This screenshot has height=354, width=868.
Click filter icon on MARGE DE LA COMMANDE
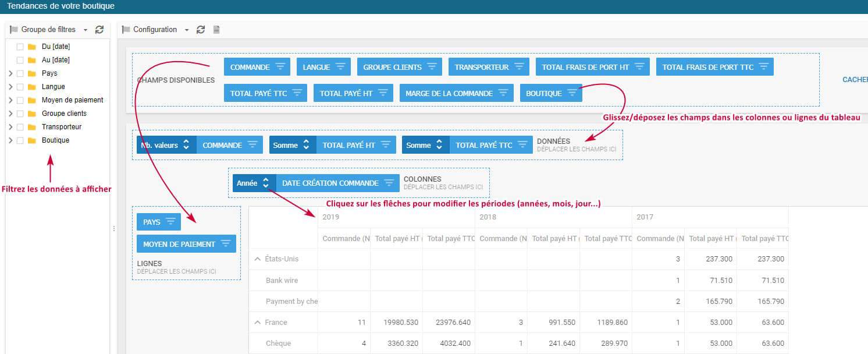(503, 93)
